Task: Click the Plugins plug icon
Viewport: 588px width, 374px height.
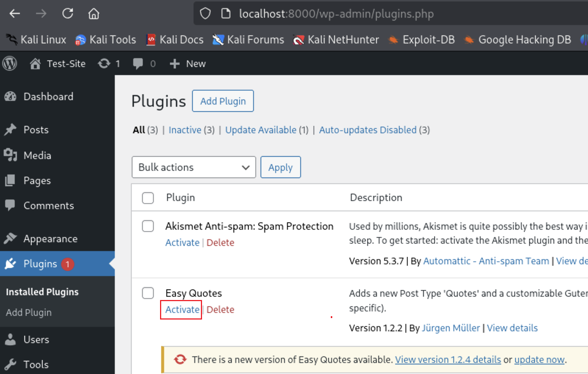Action: [10, 264]
